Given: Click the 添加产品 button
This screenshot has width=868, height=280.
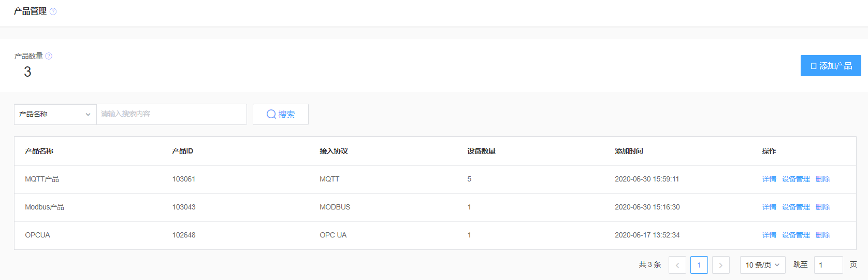Looking at the screenshot, I should pos(831,66).
